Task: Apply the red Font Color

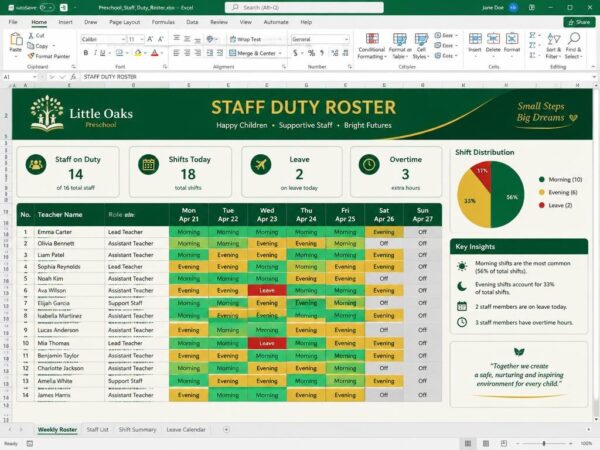Action: pyautogui.click(x=155, y=53)
